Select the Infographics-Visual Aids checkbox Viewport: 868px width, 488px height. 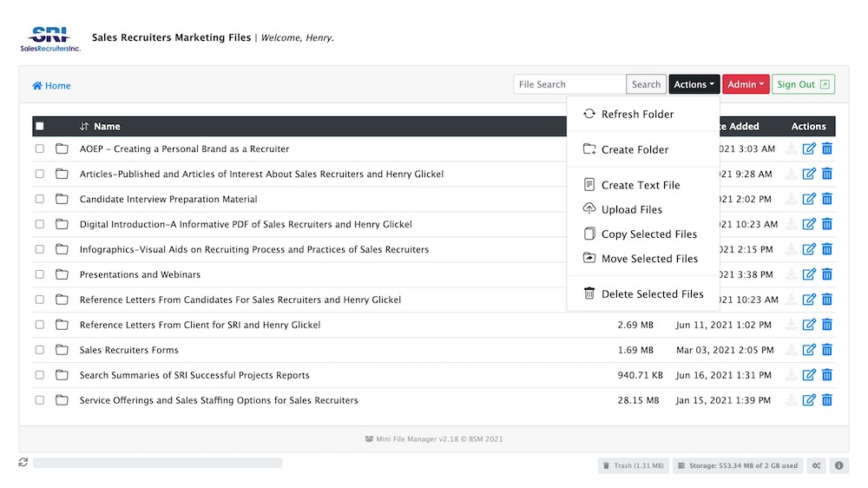click(40, 249)
